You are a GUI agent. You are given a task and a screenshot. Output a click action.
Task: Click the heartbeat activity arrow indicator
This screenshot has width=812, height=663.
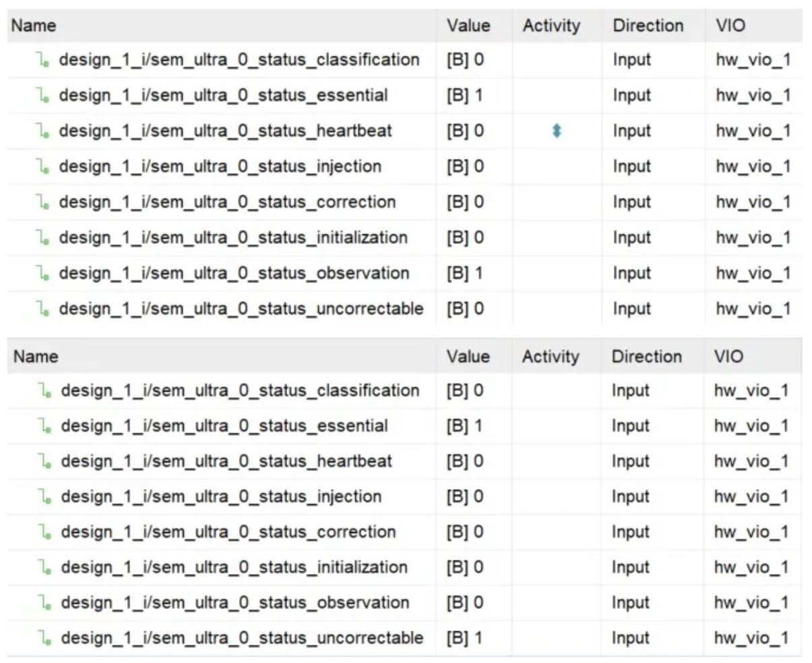[556, 131]
